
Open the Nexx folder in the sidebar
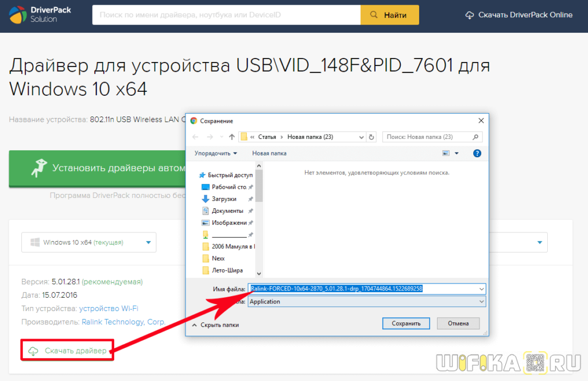[218, 258]
